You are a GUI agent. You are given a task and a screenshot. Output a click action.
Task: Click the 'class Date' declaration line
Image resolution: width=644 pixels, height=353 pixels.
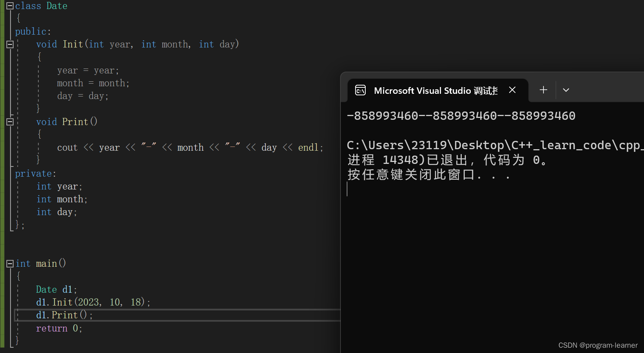pyautogui.click(x=41, y=6)
